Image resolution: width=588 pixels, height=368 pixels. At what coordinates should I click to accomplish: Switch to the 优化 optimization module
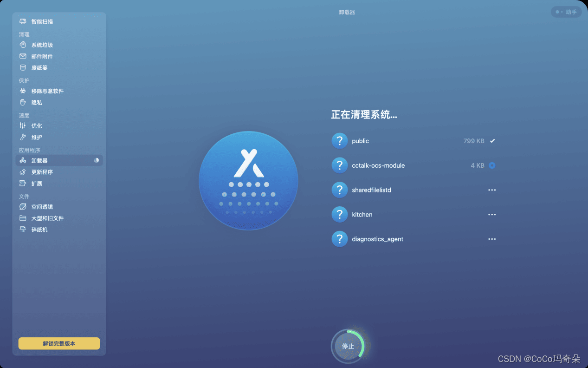[59, 126]
